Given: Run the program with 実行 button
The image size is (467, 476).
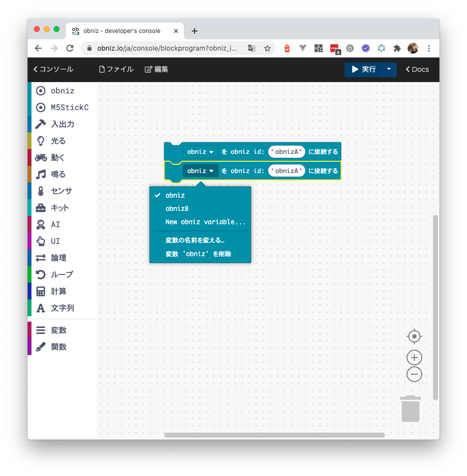Looking at the screenshot, I should pos(363,69).
